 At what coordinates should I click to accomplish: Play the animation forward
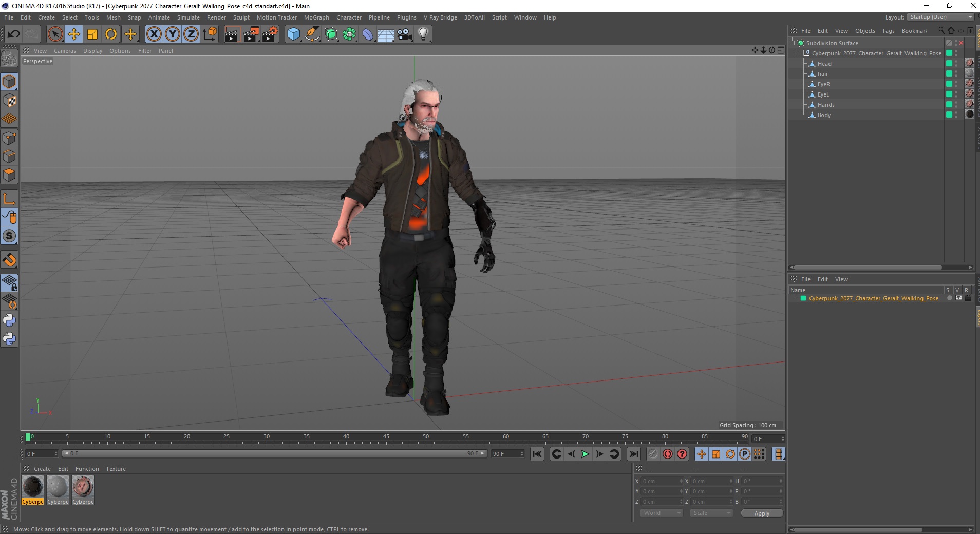pos(585,454)
